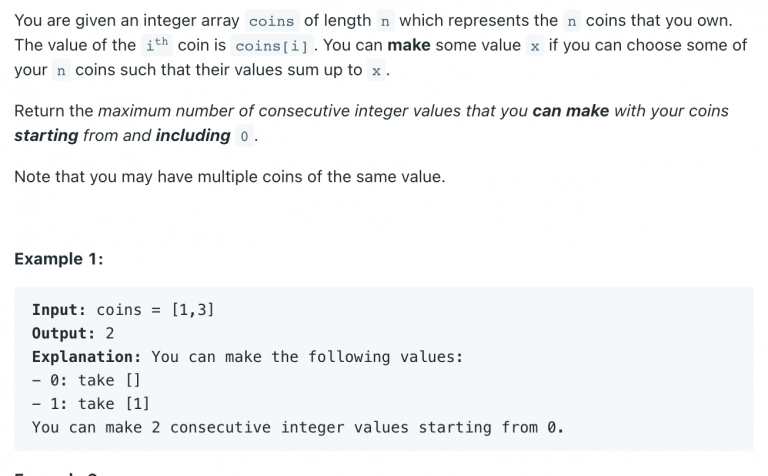
Task: Click the "Note that you may have multiple coins" sentence
Action: click(x=230, y=176)
